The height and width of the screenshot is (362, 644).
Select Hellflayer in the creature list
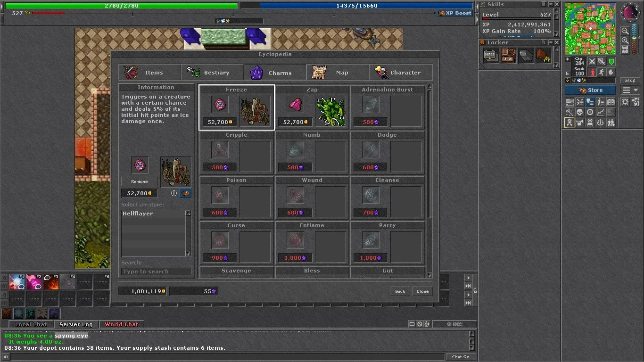point(153,214)
